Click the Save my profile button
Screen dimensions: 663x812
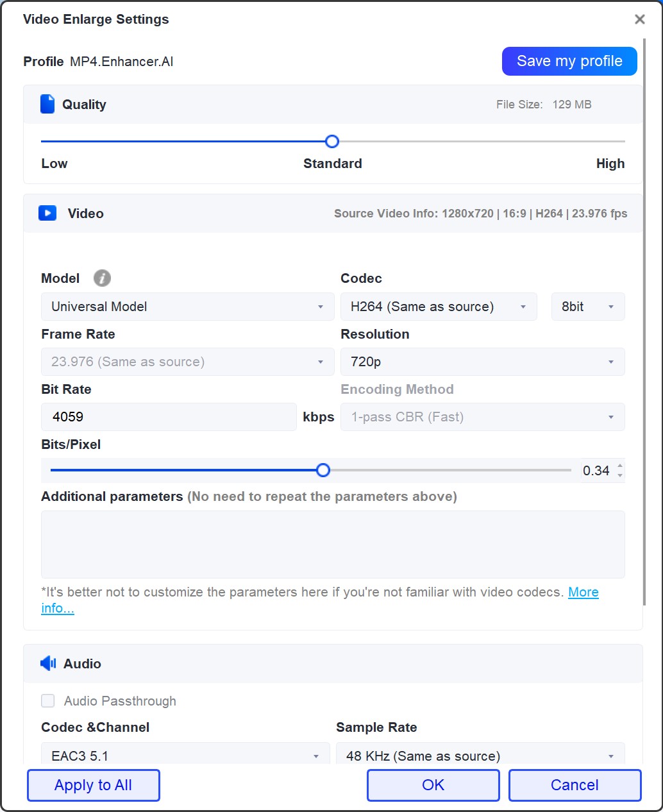click(569, 61)
